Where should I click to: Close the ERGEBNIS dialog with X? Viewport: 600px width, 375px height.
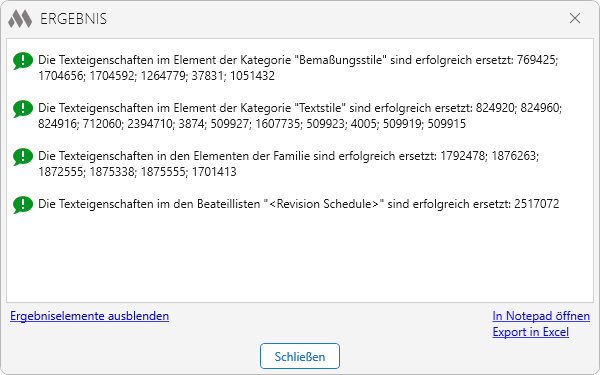pos(575,18)
